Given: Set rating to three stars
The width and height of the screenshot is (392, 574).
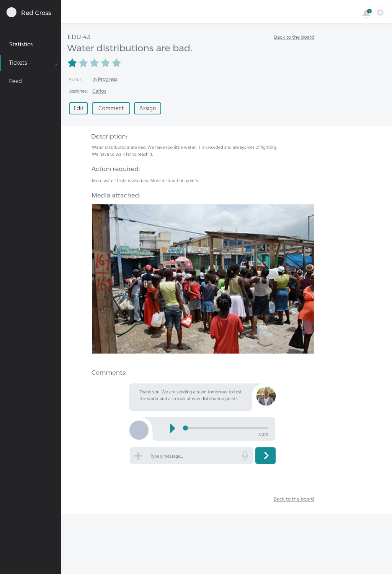Looking at the screenshot, I should point(95,63).
